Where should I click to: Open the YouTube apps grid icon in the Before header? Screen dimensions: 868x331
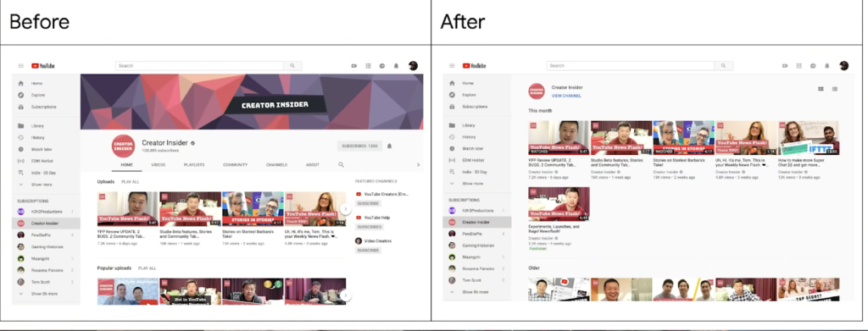pyautogui.click(x=368, y=66)
